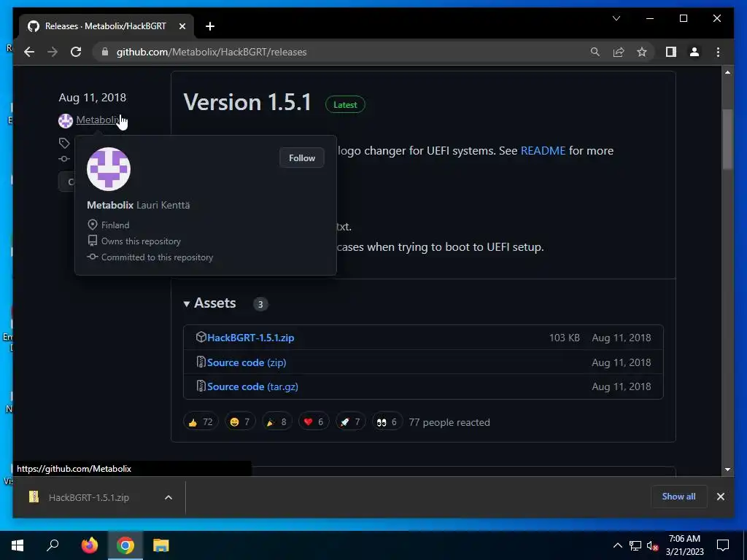Open the Chrome profile icon
747x560 pixels.
[x=694, y=52]
